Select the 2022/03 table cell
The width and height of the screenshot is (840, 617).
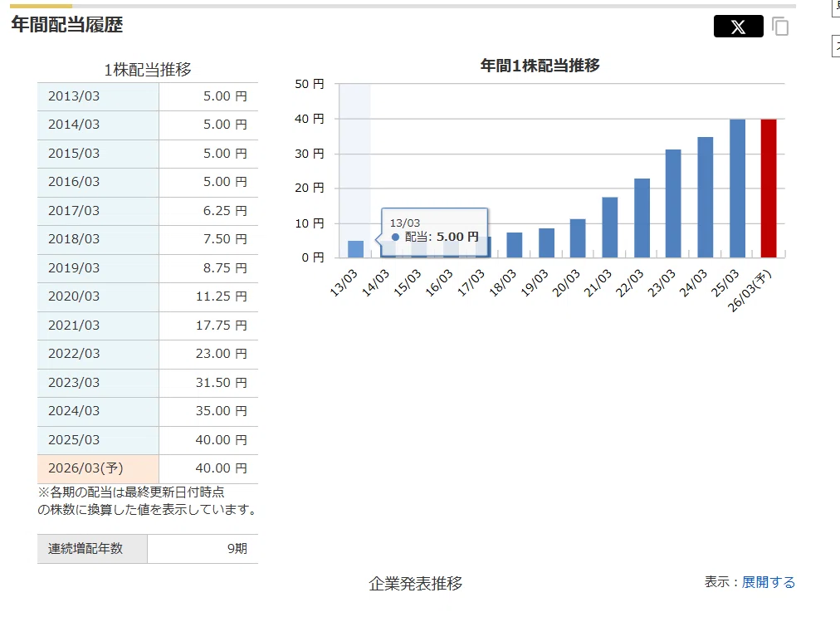point(98,355)
